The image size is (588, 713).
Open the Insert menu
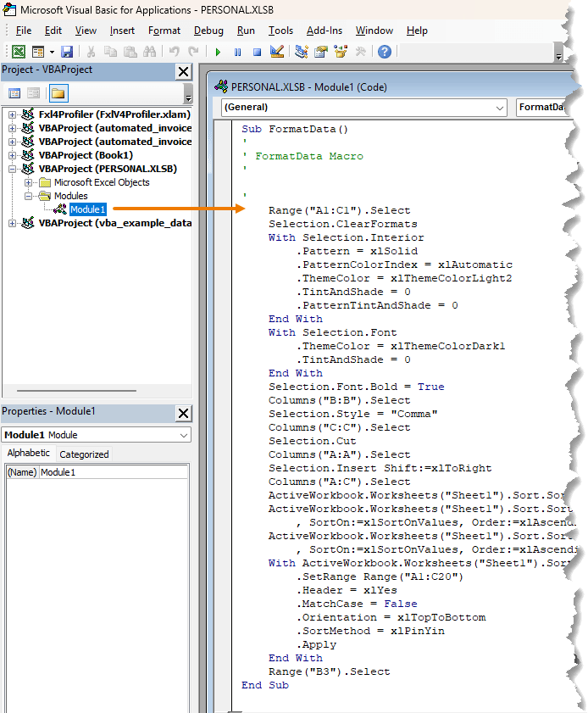pyautogui.click(x=122, y=31)
